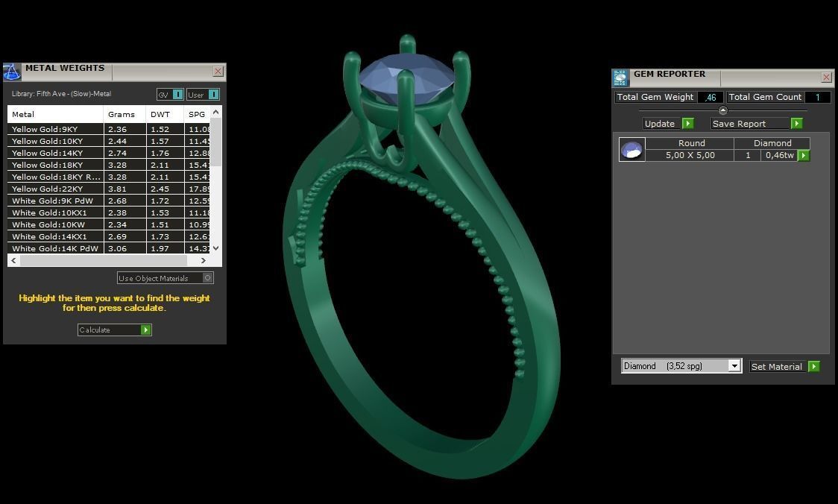Click the green arrow next to 0,46tw
838x504 pixels.
(x=803, y=156)
